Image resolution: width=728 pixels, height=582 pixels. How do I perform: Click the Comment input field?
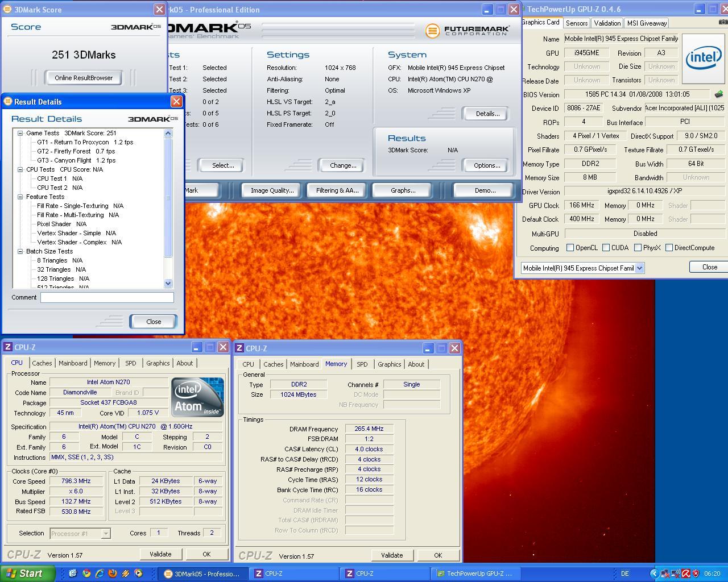107,297
